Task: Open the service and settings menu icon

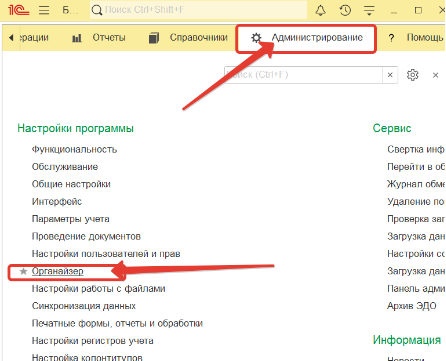Action: 369,10
